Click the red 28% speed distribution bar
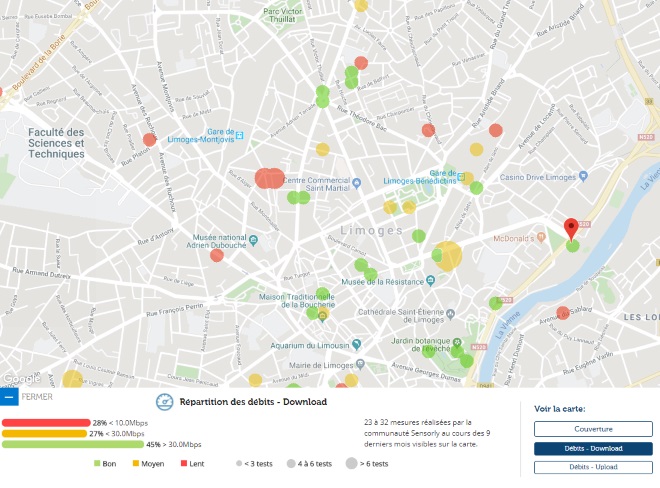This screenshot has height=488, width=660. [46, 422]
